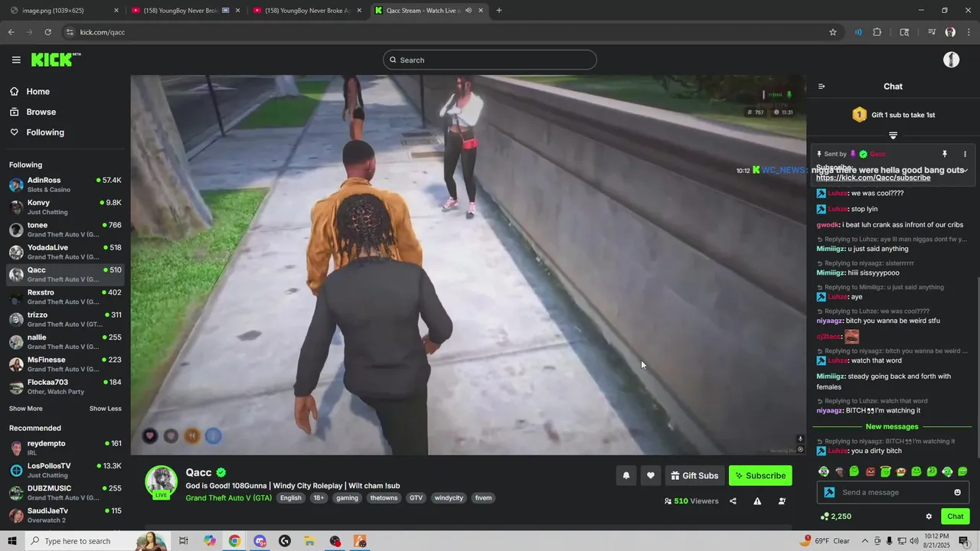Image resolution: width=980 pixels, height=551 pixels.
Task: Open the emoji picker in message box
Action: pos(957,492)
